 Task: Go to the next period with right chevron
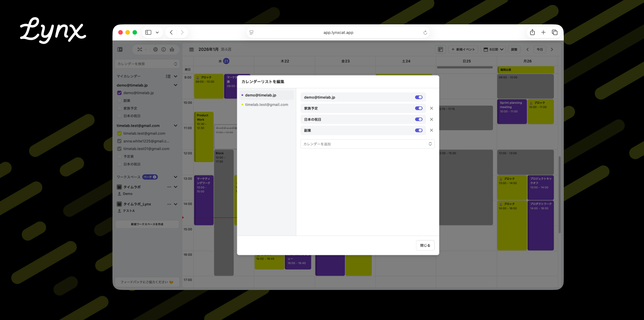click(x=552, y=49)
